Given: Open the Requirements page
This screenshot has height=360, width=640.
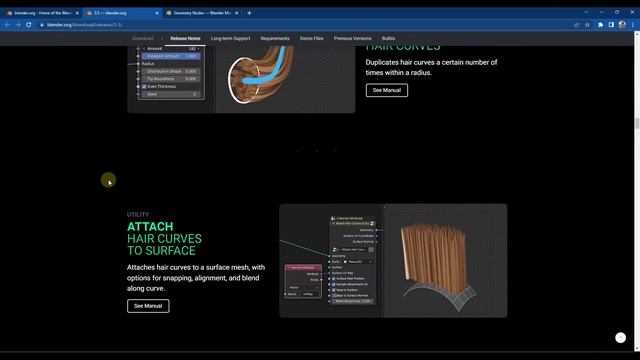Looking at the screenshot, I should (x=275, y=38).
